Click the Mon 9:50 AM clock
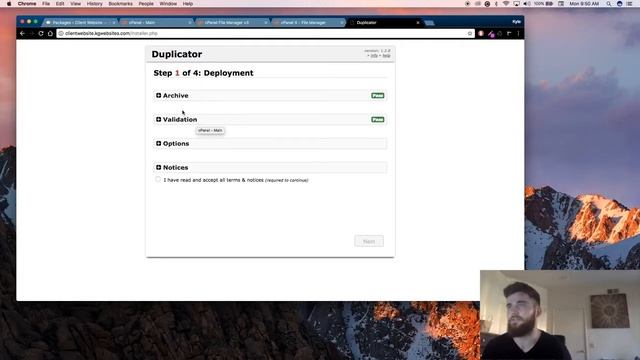640x360 pixels. tap(584, 4)
